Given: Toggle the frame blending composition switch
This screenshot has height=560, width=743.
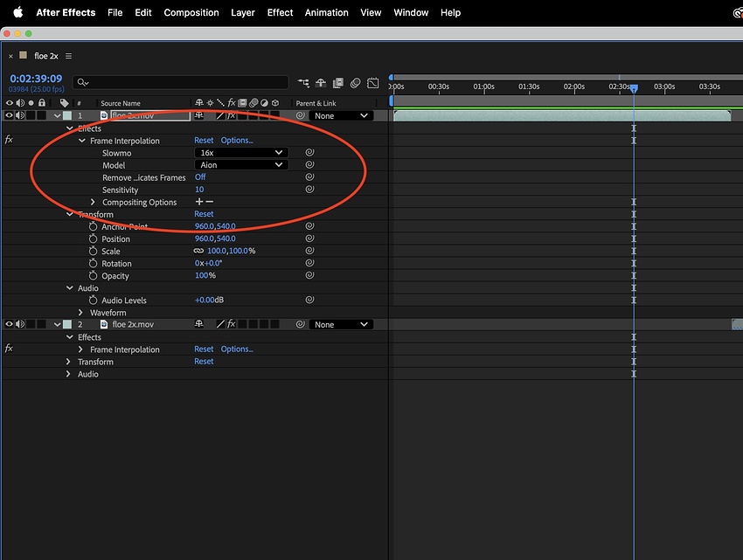Looking at the screenshot, I should tap(338, 83).
